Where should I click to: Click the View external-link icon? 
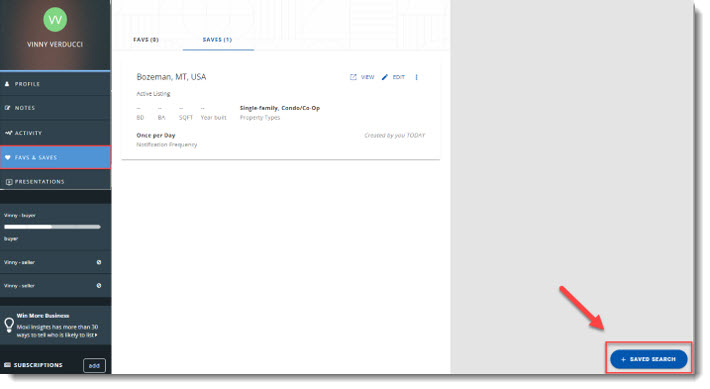coord(353,77)
